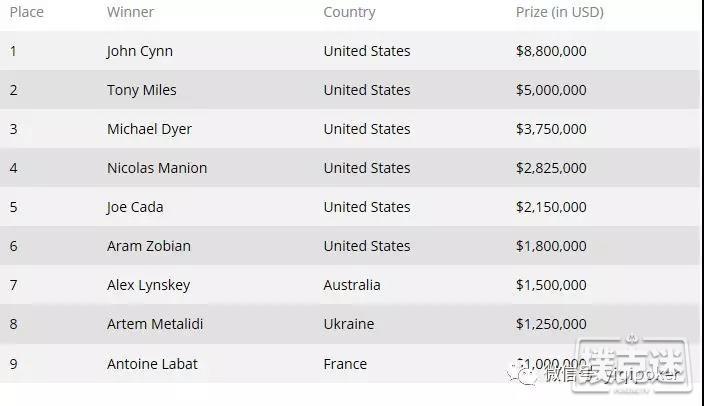Click the Country column header

click(x=349, y=13)
